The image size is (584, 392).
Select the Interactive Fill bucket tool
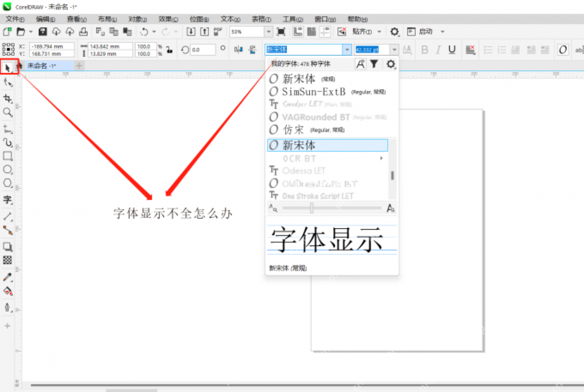click(8, 291)
